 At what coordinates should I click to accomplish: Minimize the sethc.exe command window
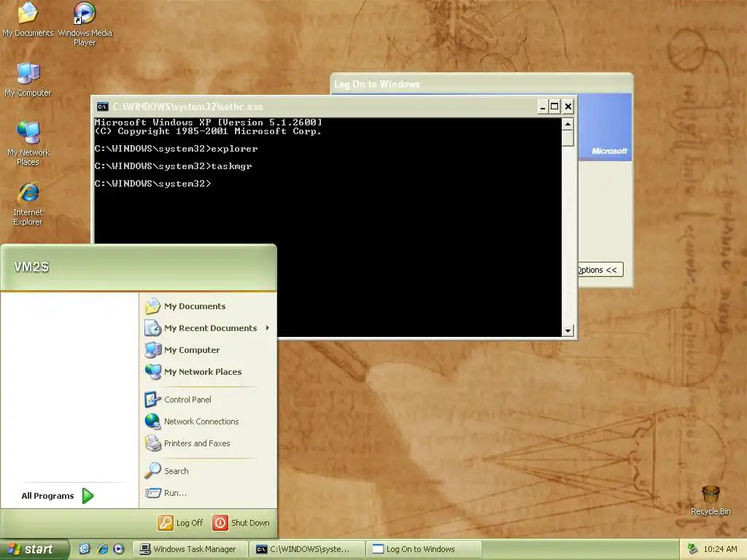542,106
